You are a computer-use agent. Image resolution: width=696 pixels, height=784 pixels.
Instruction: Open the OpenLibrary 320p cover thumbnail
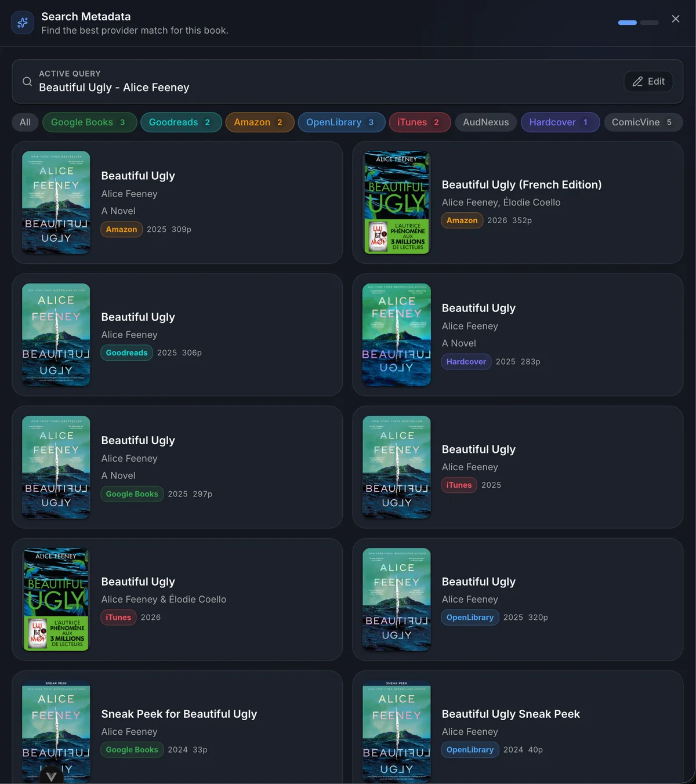pos(397,599)
